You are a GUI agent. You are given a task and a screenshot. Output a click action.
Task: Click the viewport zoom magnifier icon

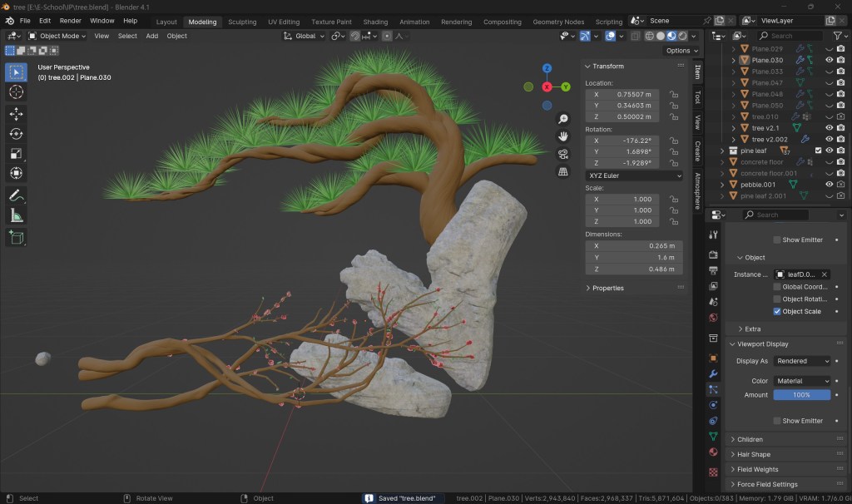(x=563, y=120)
